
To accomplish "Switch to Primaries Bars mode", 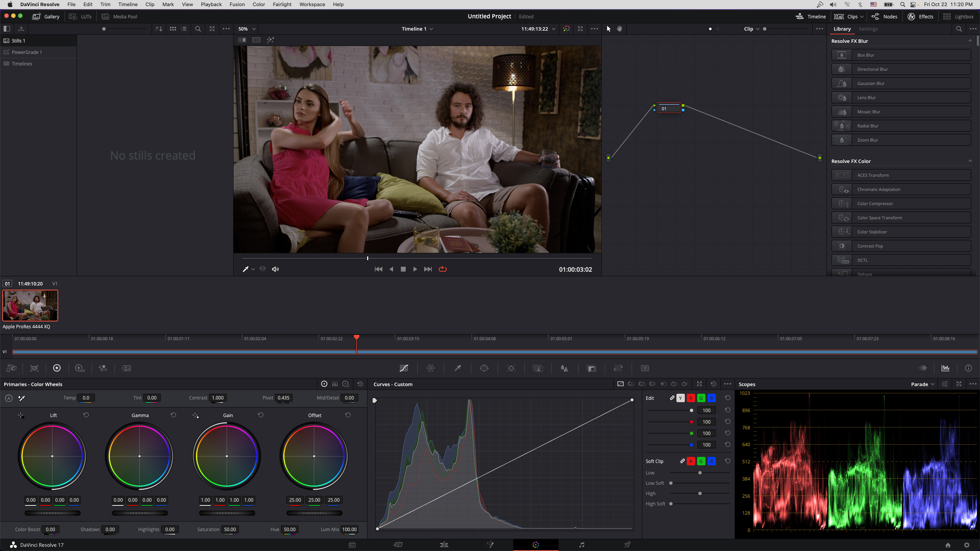I will (335, 384).
